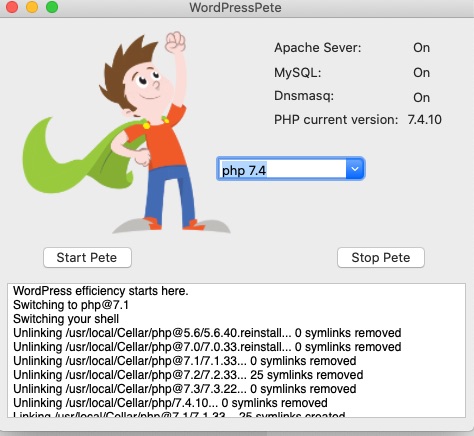Click the Pete superhero mascot image

pos(127,133)
